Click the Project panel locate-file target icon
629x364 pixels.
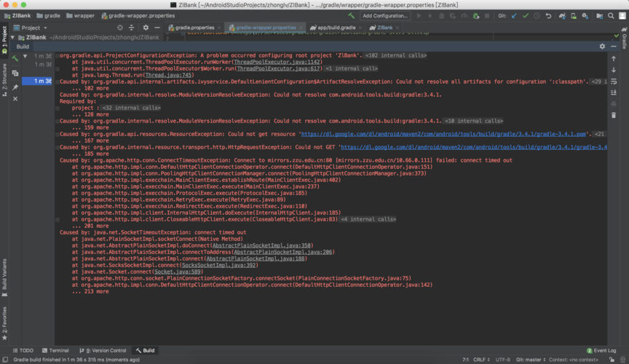(120, 28)
